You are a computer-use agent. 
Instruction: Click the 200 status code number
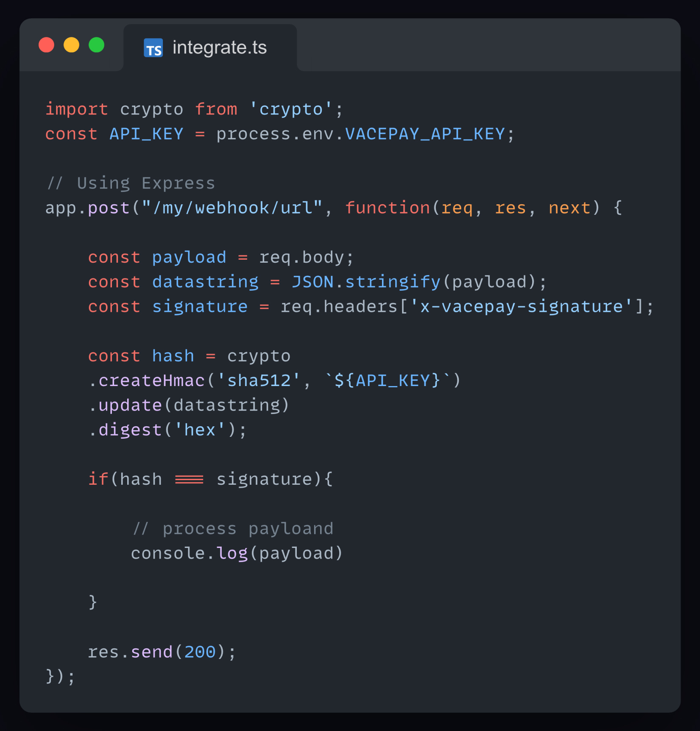200,652
